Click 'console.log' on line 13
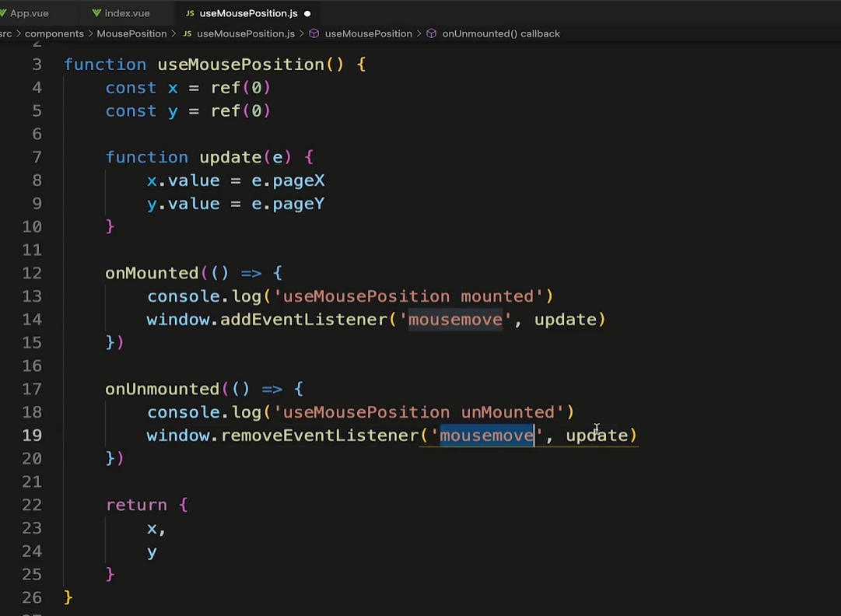 click(x=205, y=296)
